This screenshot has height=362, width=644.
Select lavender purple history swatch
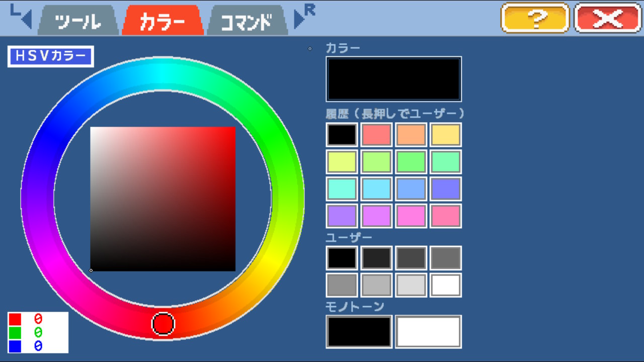342,216
